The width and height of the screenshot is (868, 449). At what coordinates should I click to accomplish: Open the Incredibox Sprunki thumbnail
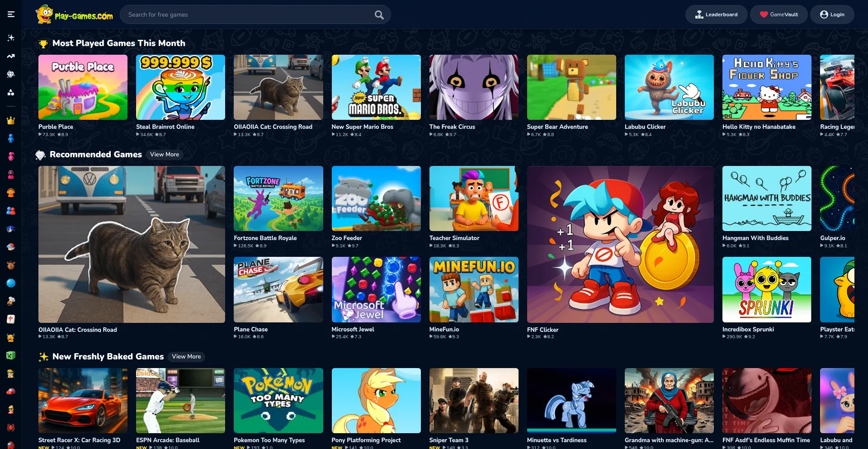coord(767,290)
